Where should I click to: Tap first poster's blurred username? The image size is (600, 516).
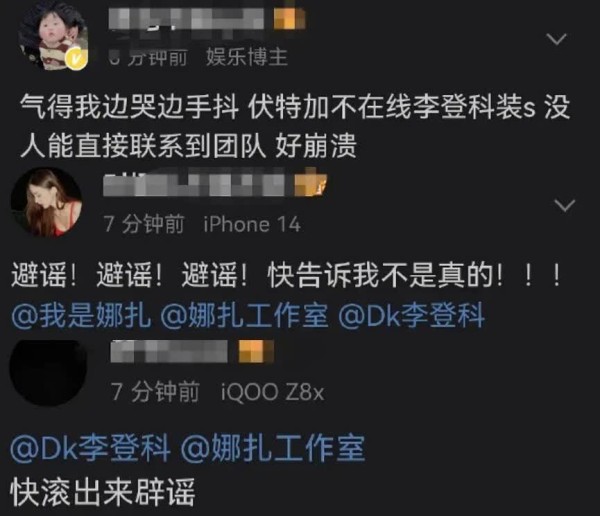click(x=186, y=18)
